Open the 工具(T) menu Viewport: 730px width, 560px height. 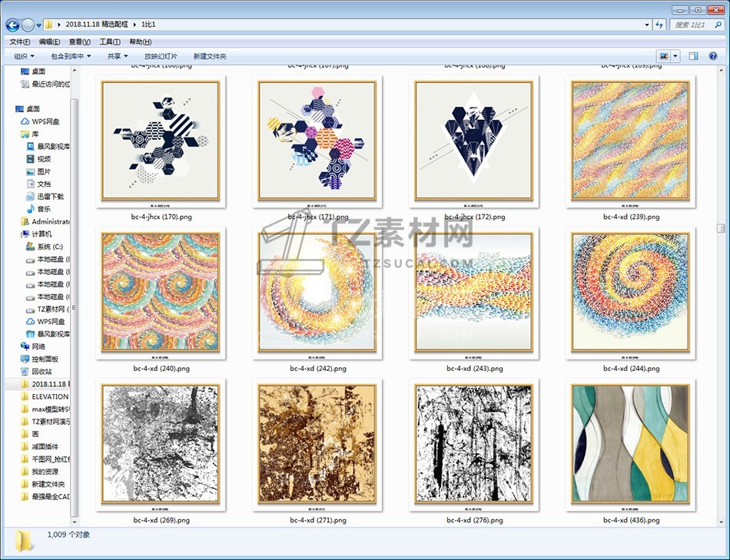click(110, 41)
